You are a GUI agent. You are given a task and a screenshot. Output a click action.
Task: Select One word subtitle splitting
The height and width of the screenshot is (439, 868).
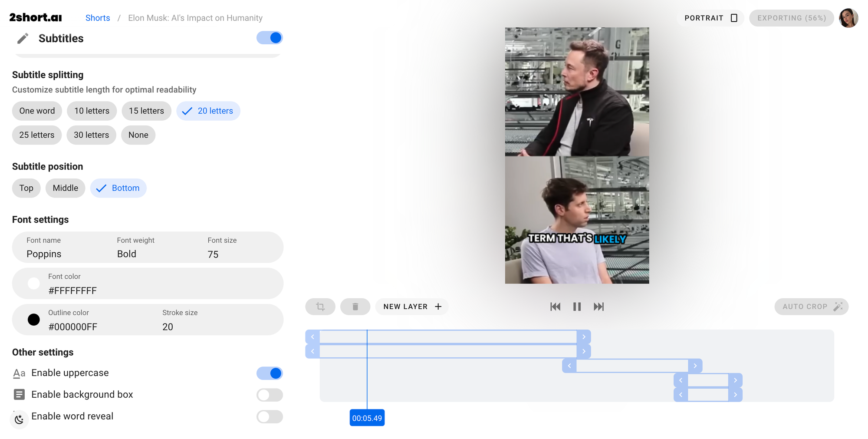[x=37, y=111]
